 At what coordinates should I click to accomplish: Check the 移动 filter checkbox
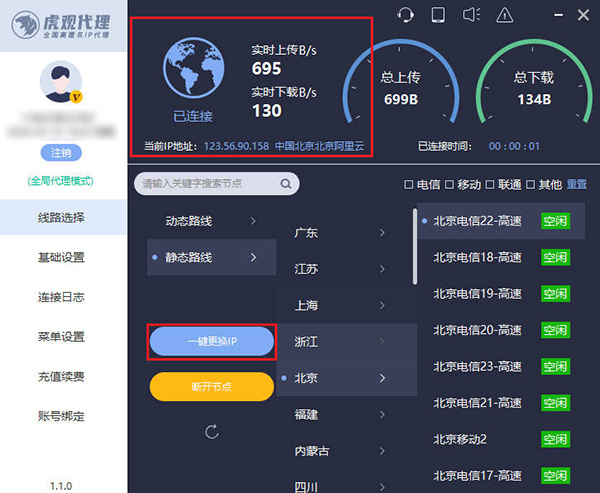[450, 185]
